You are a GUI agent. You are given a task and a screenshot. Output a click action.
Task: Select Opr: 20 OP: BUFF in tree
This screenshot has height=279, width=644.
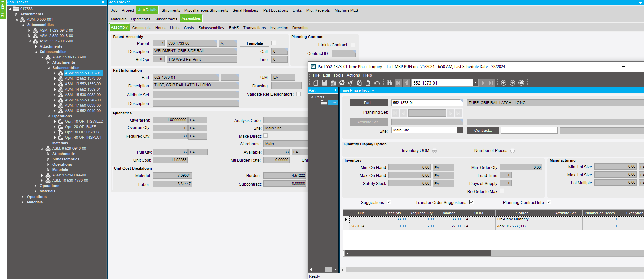click(80, 127)
